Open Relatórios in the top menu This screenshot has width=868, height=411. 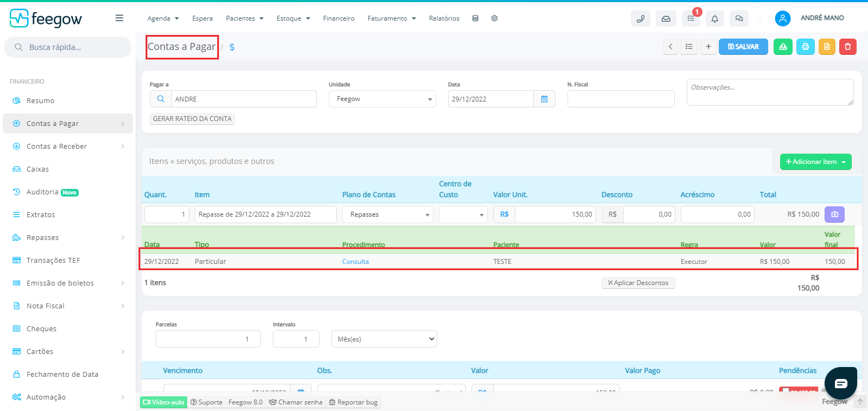coord(444,18)
